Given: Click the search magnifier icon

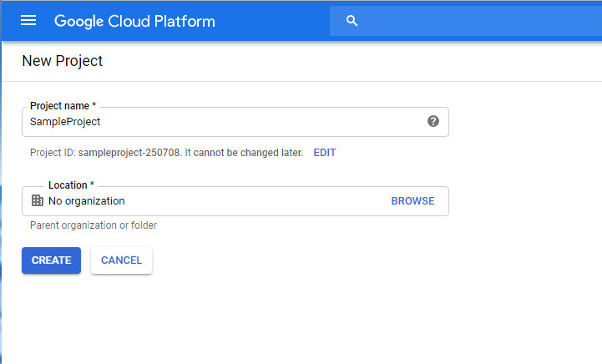Looking at the screenshot, I should [352, 21].
